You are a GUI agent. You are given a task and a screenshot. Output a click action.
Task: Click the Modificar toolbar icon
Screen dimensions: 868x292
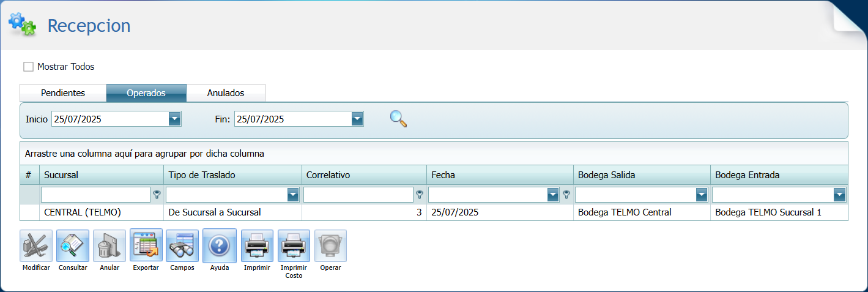tap(36, 246)
